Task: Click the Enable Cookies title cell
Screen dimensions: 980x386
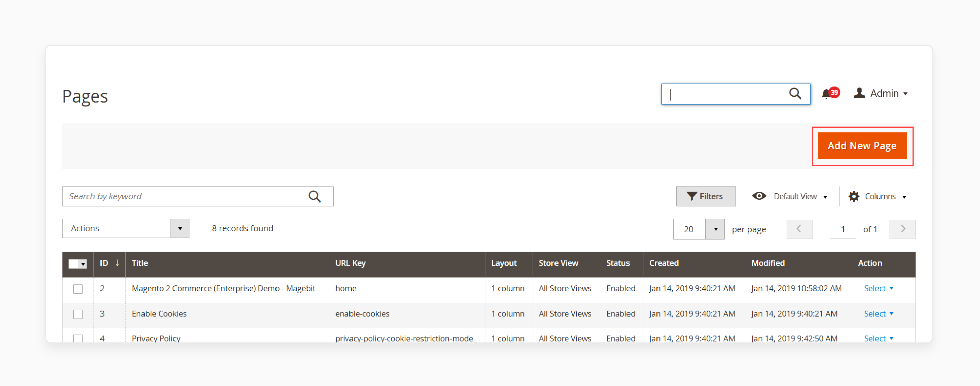Action: click(x=159, y=314)
